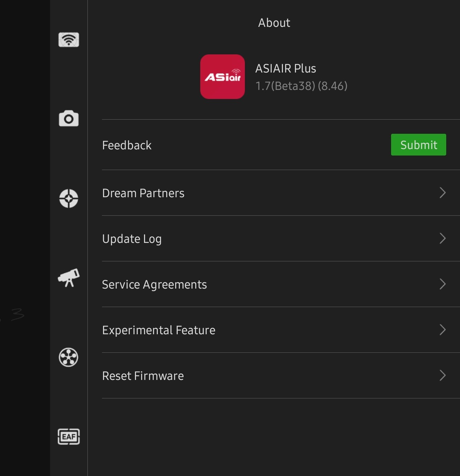Expand the Service Agreements chevron arrow

coord(442,284)
